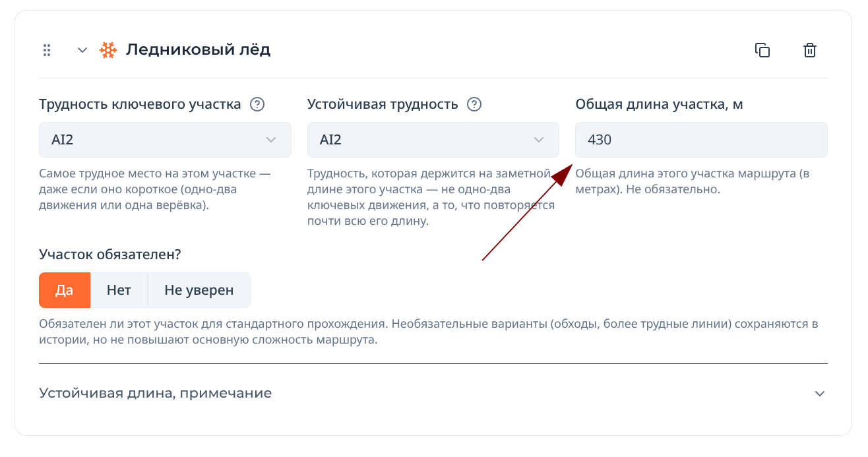
Task: Select Нет for mandatory section
Action: pos(119,290)
